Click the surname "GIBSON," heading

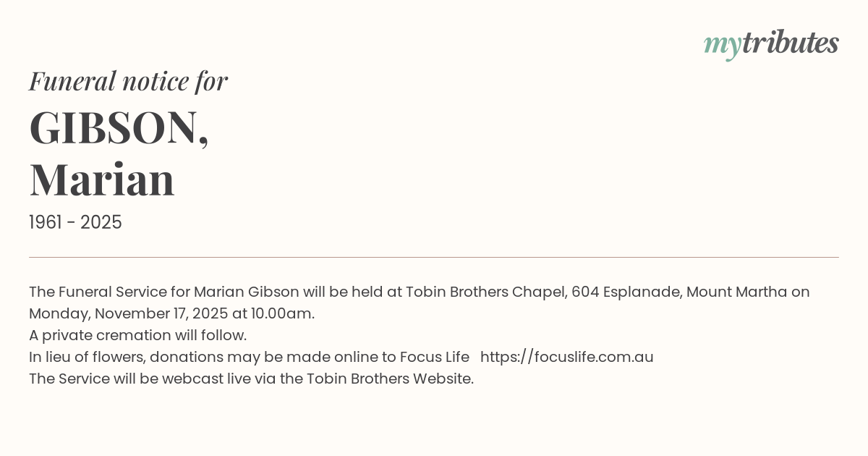119,127
